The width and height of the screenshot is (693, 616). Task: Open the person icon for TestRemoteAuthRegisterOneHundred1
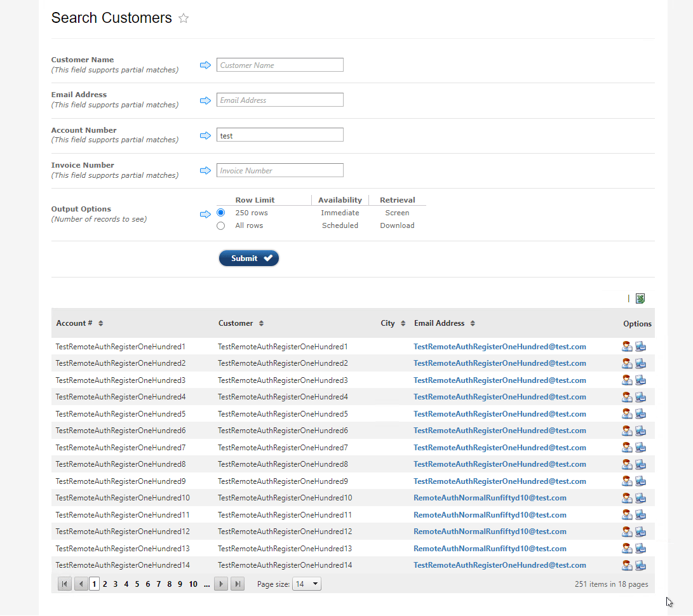click(627, 347)
